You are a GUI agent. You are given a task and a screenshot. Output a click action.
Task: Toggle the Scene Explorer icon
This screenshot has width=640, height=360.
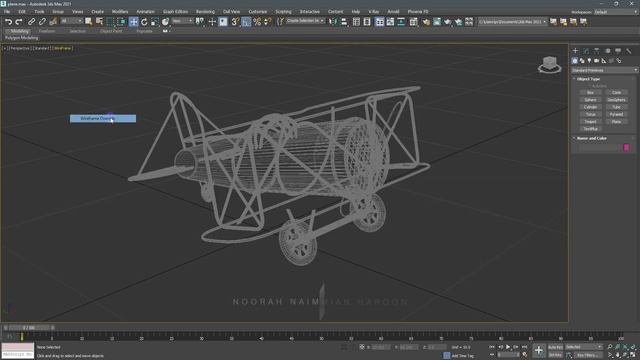[x=356, y=22]
